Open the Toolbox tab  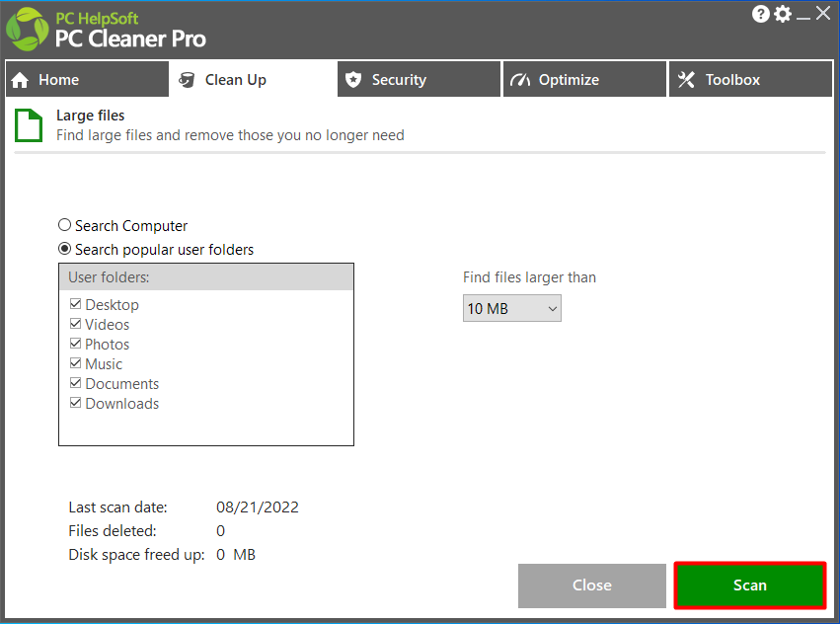750,79
